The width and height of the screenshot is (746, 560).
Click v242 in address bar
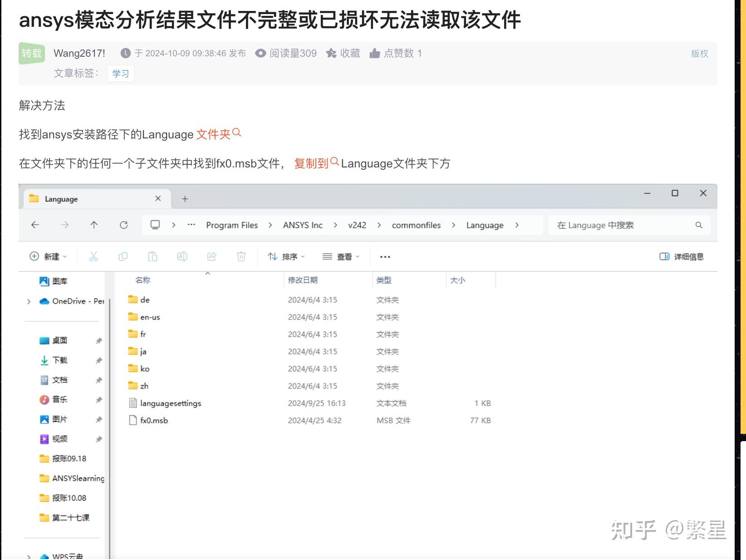357,225
